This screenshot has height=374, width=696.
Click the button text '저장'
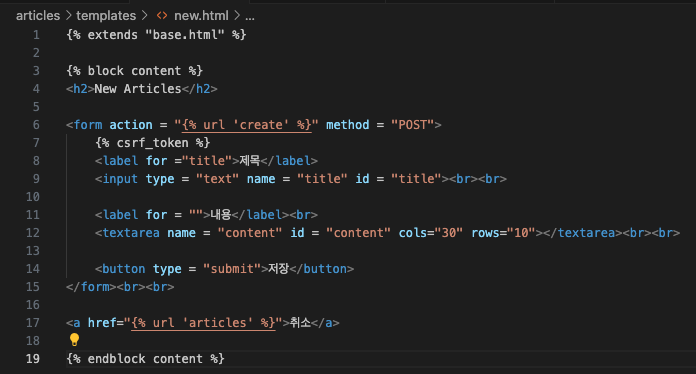point(279,268)
